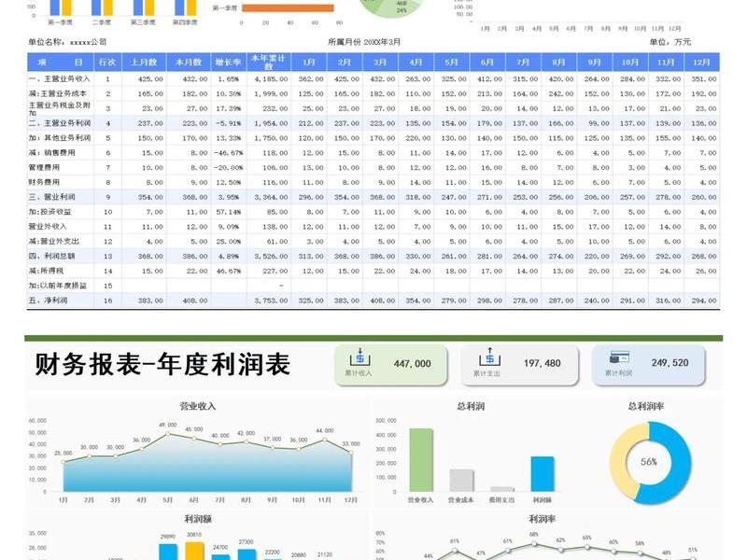Screen dimensions: 747x560
Task: Select the 加:投资收益 row label
Action: [49, 212]
